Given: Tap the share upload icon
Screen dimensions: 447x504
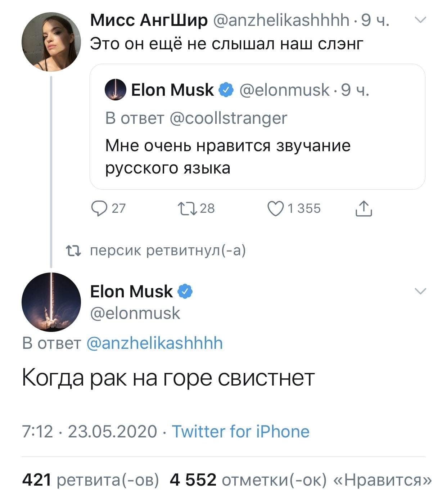Looking at the screenshot, I should (x=364, y=208).
